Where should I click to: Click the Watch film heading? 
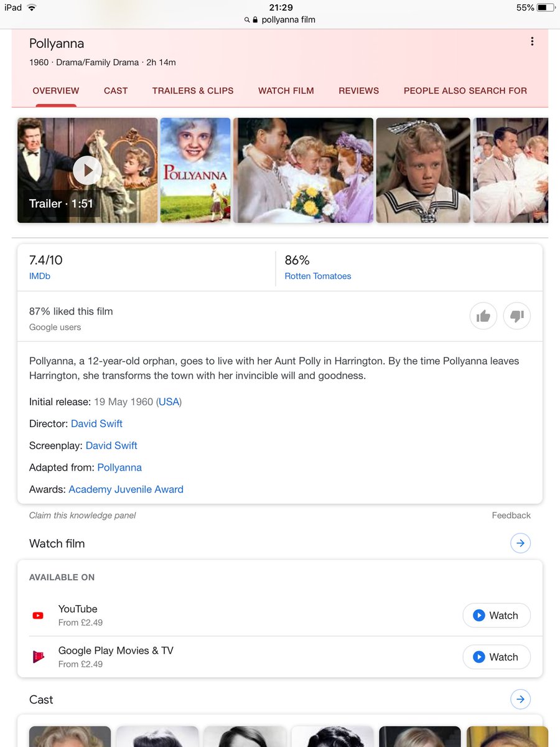[x=57, y=543]
